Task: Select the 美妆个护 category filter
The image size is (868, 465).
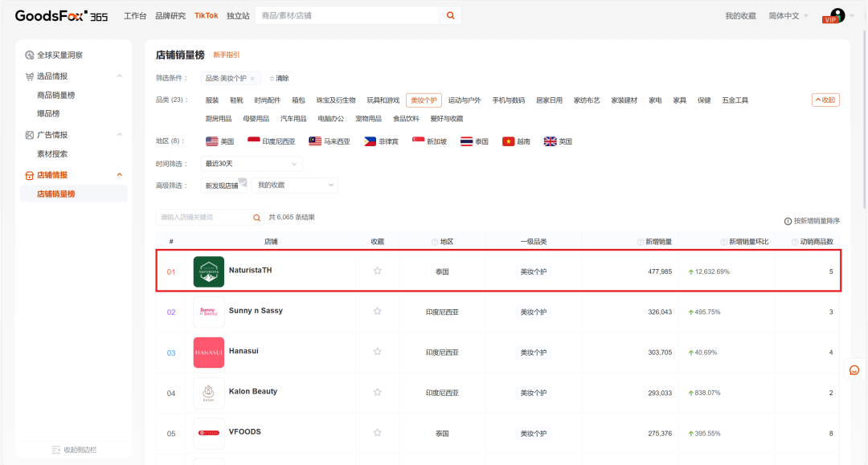Action: [424, 100]
